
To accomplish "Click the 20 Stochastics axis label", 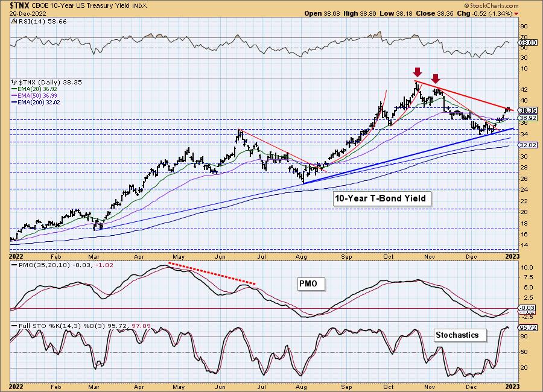I will (x=524, y=368).
